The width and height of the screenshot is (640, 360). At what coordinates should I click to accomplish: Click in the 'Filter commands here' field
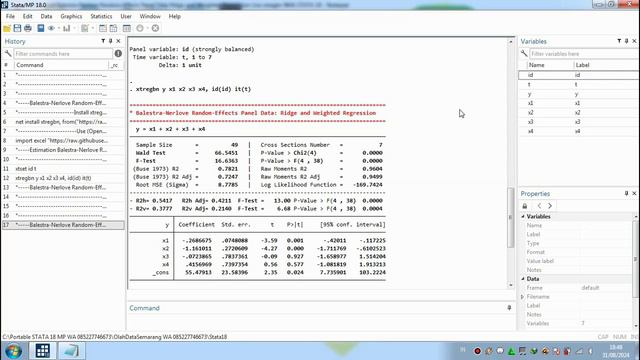(x=63, y=53)
